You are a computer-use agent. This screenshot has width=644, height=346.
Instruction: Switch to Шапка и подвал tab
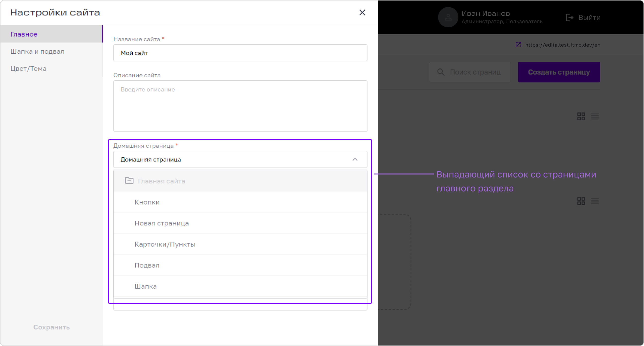click(x=51, y=51)
